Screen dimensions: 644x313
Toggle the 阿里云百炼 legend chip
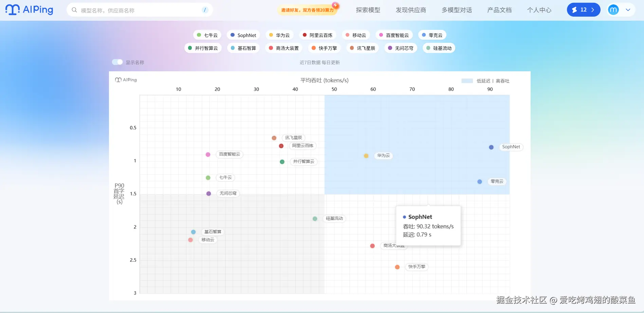(317, 35)
